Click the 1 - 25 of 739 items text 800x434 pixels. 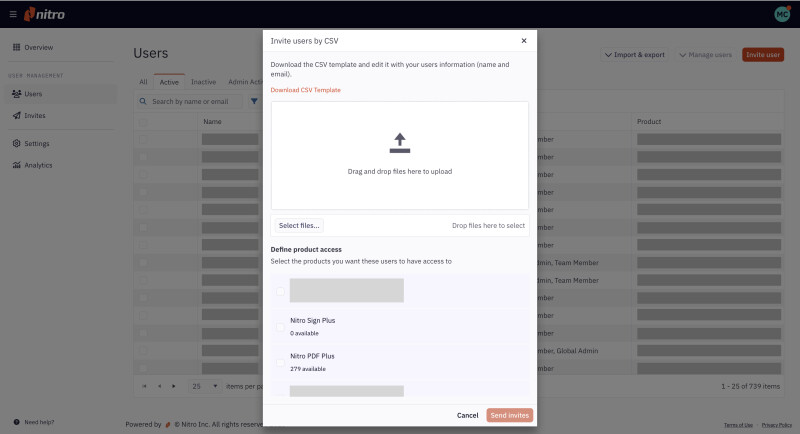(750, 387)
